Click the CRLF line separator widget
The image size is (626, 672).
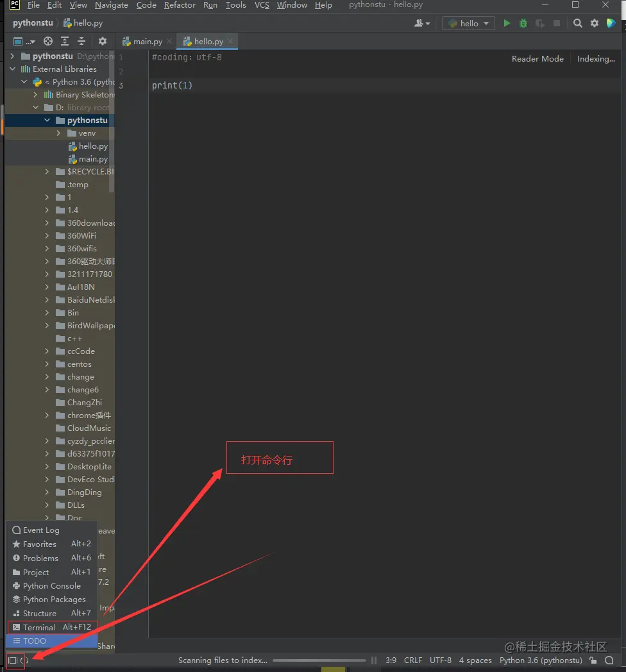[413, 660]
